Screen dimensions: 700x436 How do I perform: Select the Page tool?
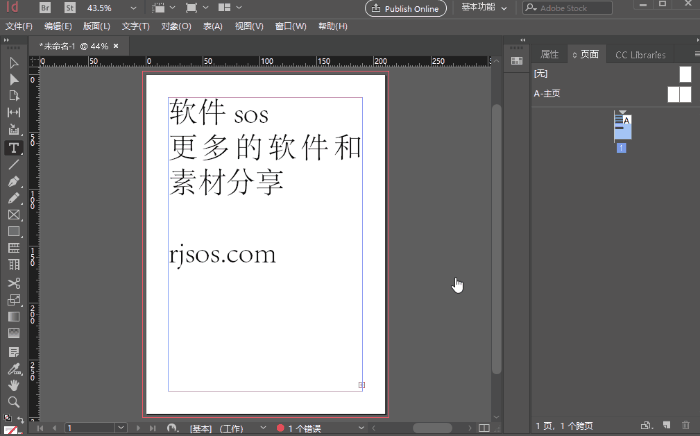pyautogui.click(x=14, y=96)
